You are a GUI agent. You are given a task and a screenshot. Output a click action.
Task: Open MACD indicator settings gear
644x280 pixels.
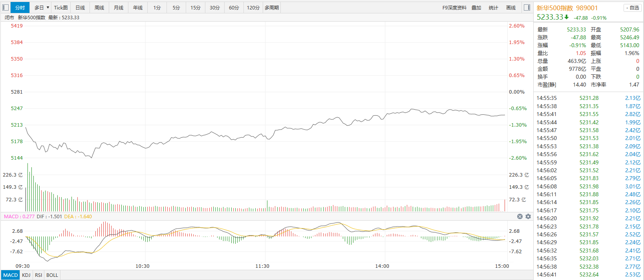528,217
